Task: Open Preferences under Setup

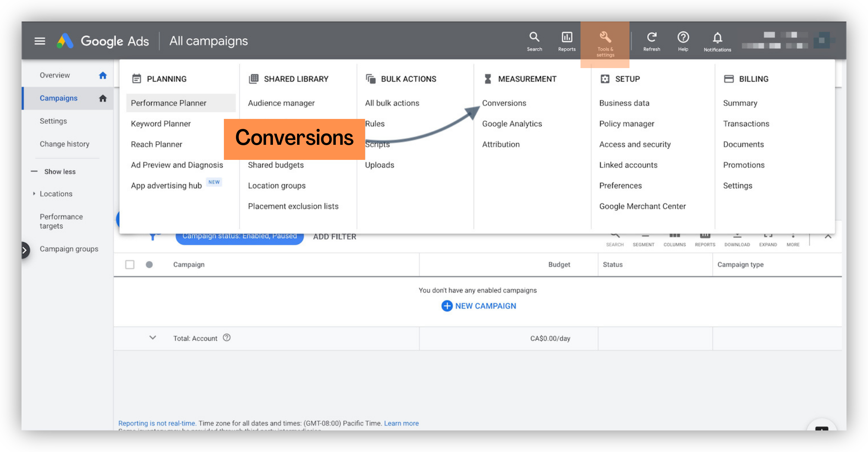Action: (x=620, y=186)
